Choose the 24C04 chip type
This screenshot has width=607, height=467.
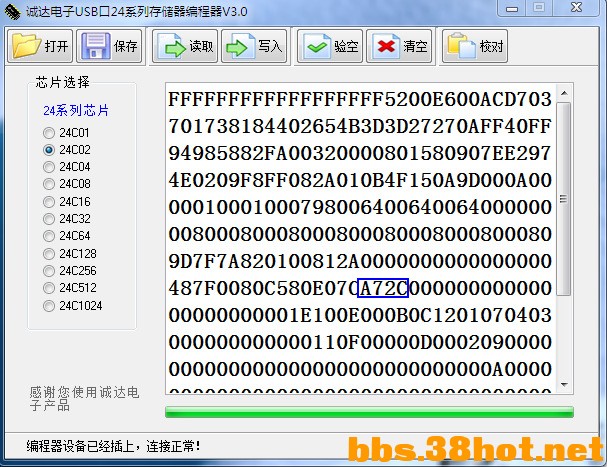click(x=67, y=167)
